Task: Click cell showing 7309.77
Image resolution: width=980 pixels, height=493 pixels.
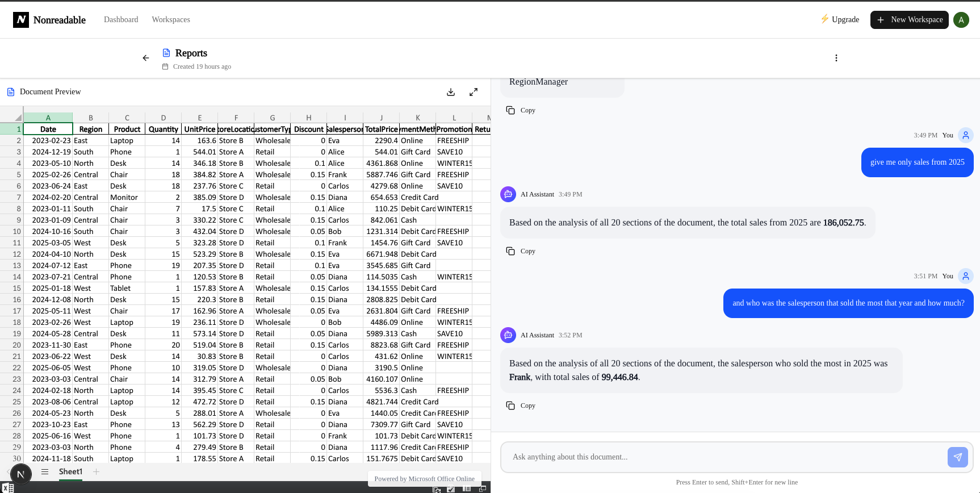Action: tap(381, 424)
